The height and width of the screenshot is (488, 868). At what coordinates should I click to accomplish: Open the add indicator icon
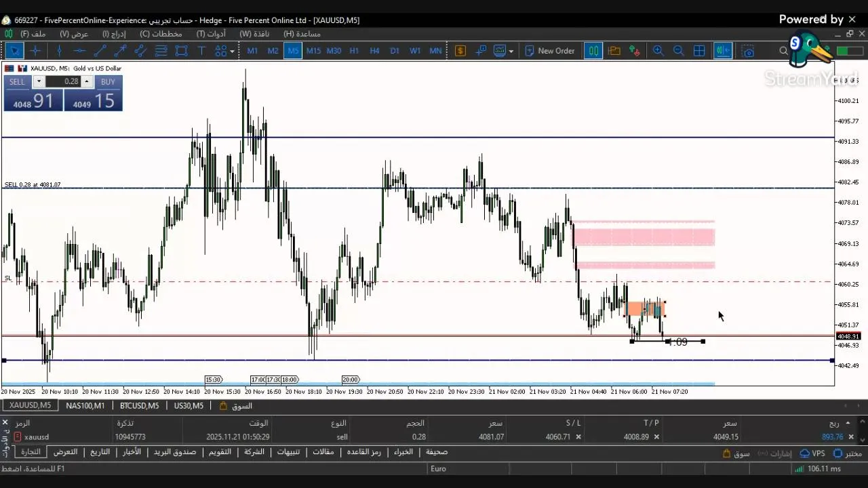(481, 51)
